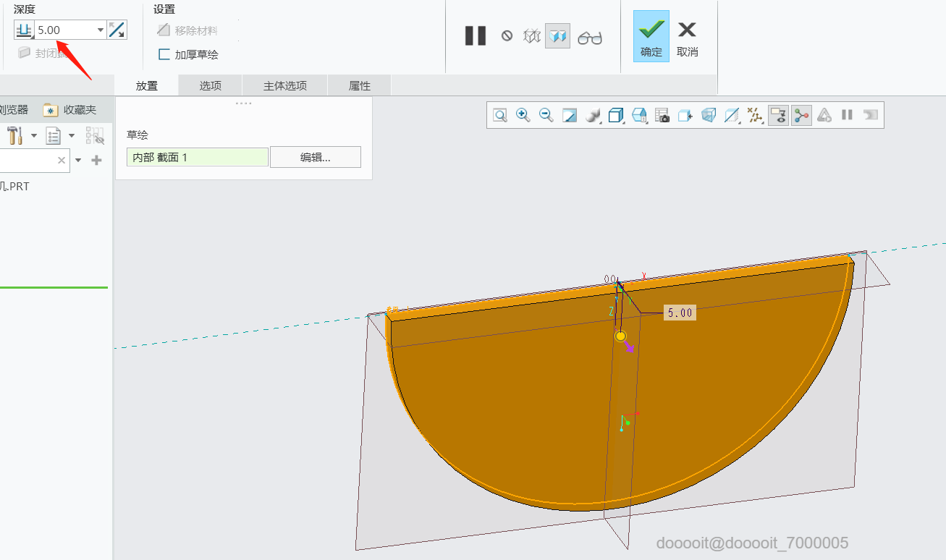Switch to the 选项 tab
946x560 pixels.
(x=210, y=85)
